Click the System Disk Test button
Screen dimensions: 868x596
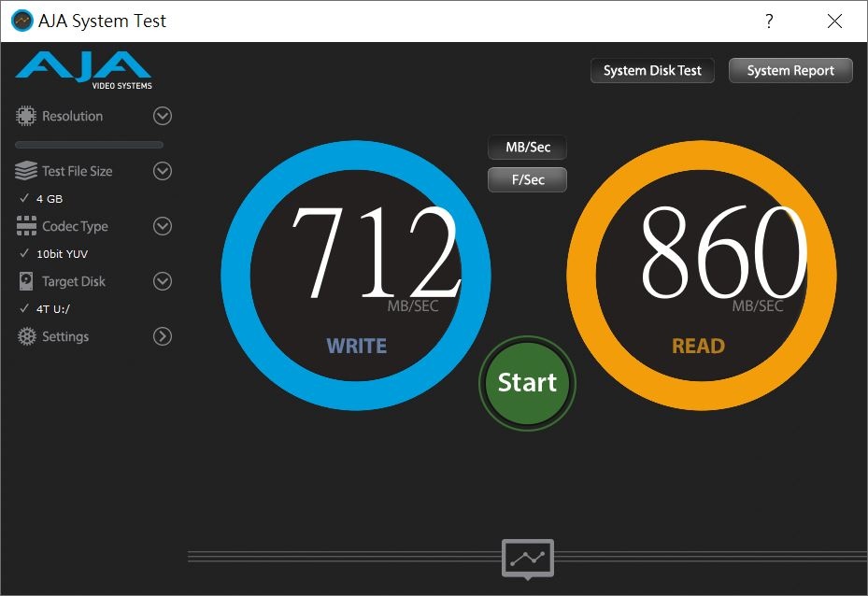tap(652, 70)
